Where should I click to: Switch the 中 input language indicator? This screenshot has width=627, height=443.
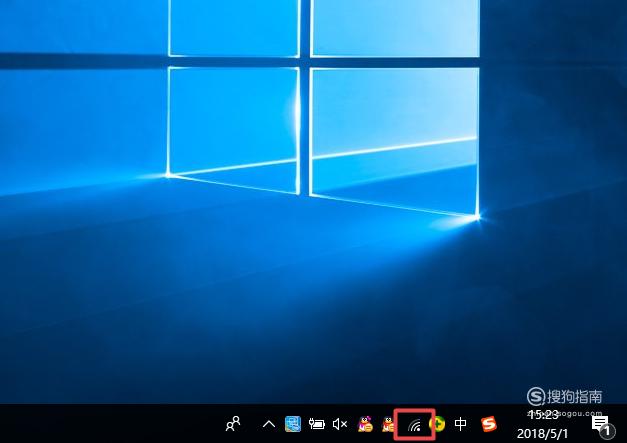point(461,424)
